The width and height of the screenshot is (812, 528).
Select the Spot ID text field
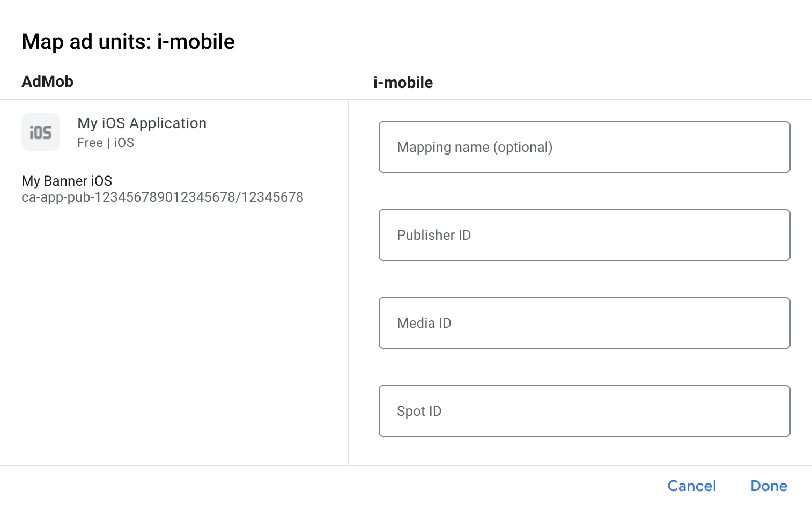584,411
